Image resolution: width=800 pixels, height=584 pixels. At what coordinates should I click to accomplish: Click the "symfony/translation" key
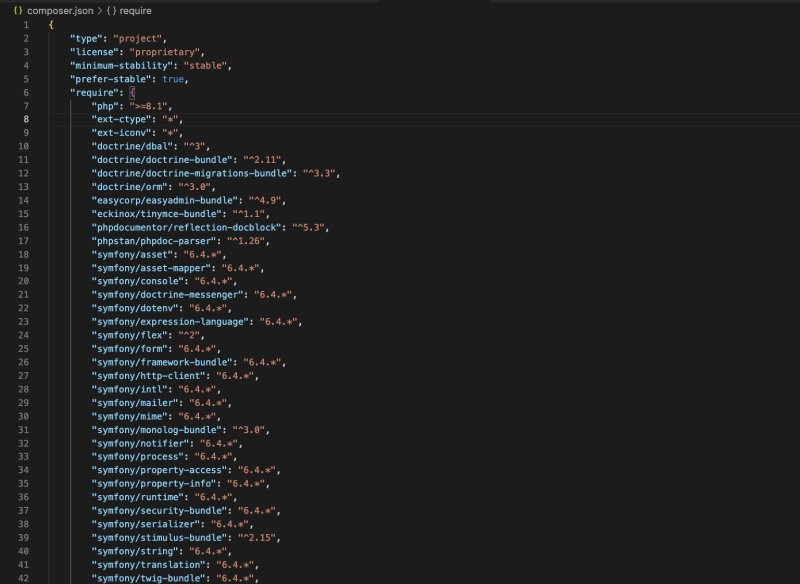[148, 565]
